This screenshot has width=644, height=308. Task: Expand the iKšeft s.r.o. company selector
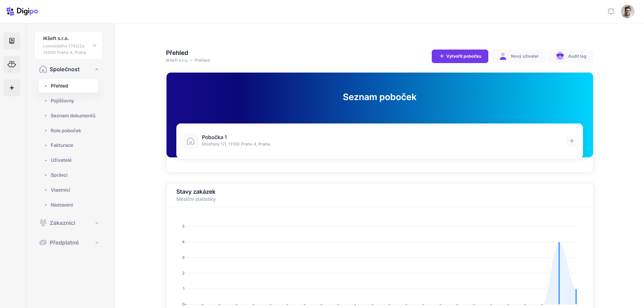click(95, 45)
